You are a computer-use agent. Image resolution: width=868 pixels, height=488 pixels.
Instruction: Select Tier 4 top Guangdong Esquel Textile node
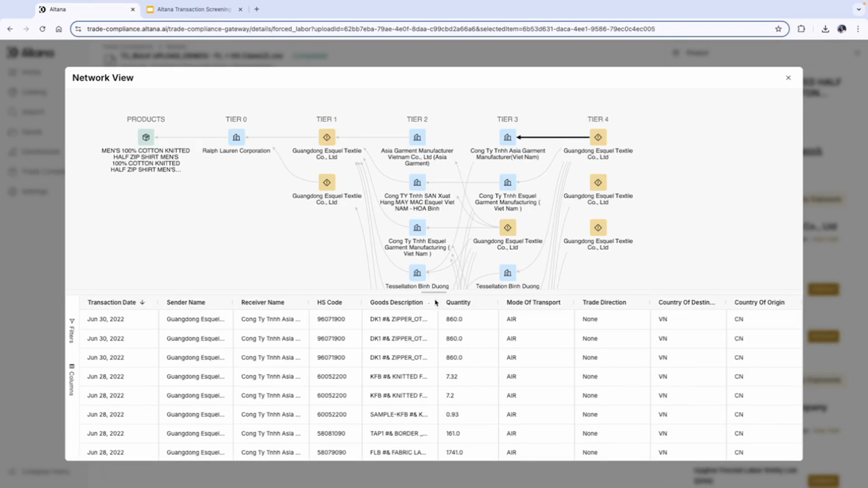598,137
